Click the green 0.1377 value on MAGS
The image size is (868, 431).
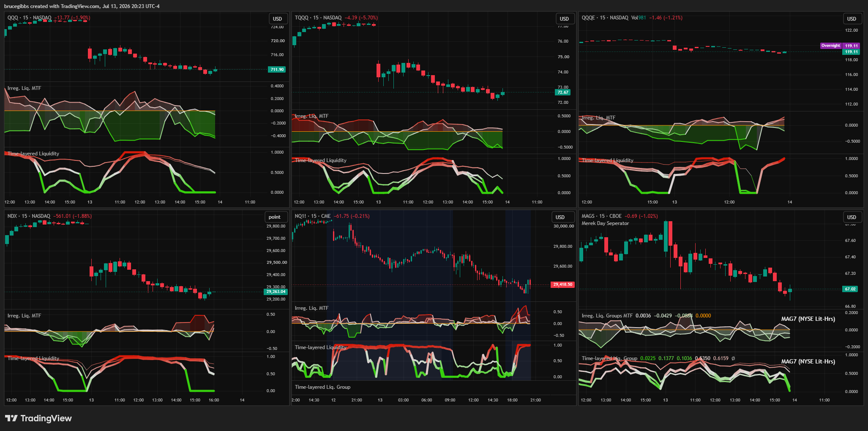[x=666, y=358]
